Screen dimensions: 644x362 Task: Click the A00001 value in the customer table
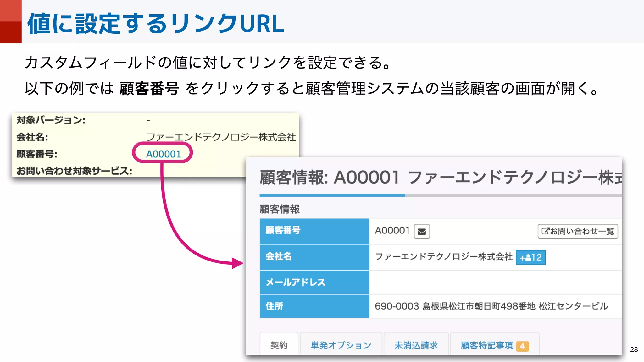coord(392,230)
